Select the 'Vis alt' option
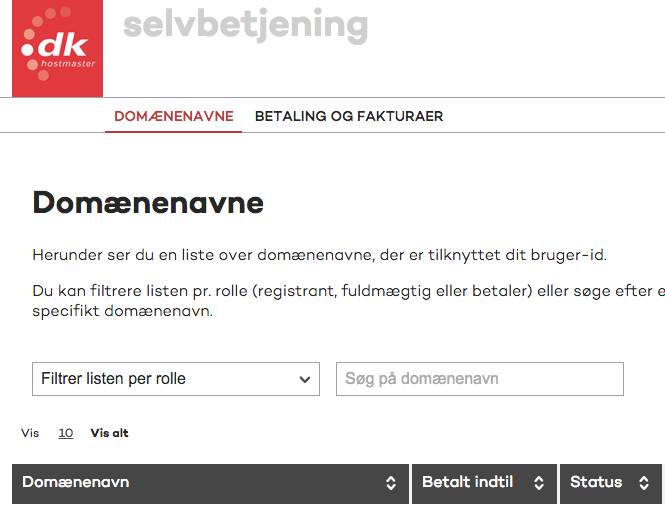 pyautogui.click(x=109, y=433)
